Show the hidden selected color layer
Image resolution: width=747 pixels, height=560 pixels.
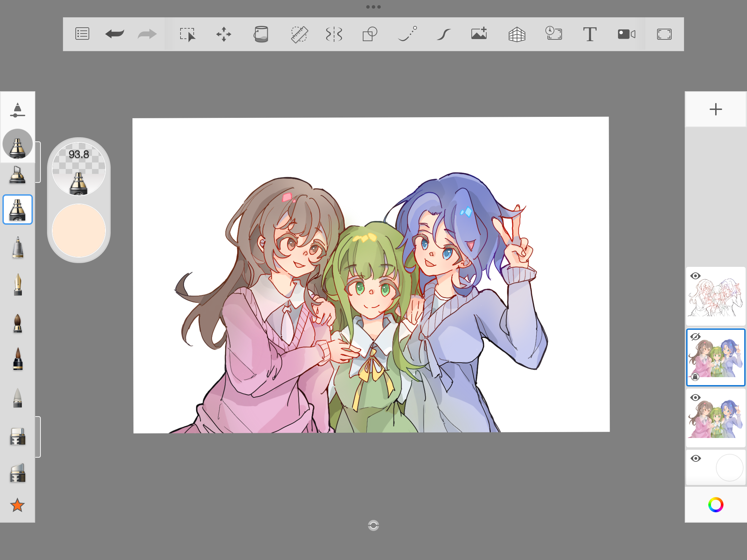695,337
